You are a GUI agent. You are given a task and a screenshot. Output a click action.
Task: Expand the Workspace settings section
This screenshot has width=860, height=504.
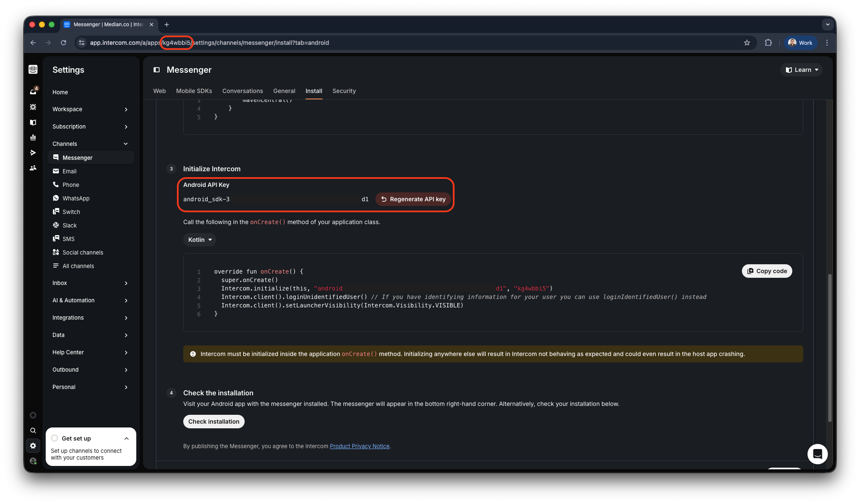coord(126,109)
